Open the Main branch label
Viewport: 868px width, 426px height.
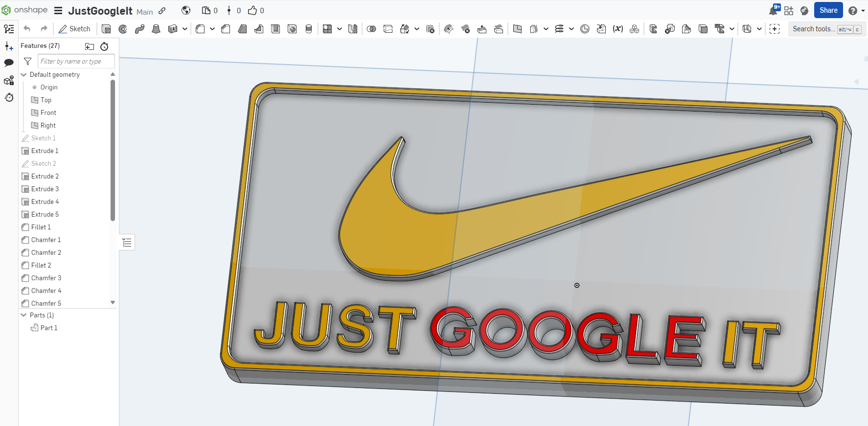tap(144, 12)
